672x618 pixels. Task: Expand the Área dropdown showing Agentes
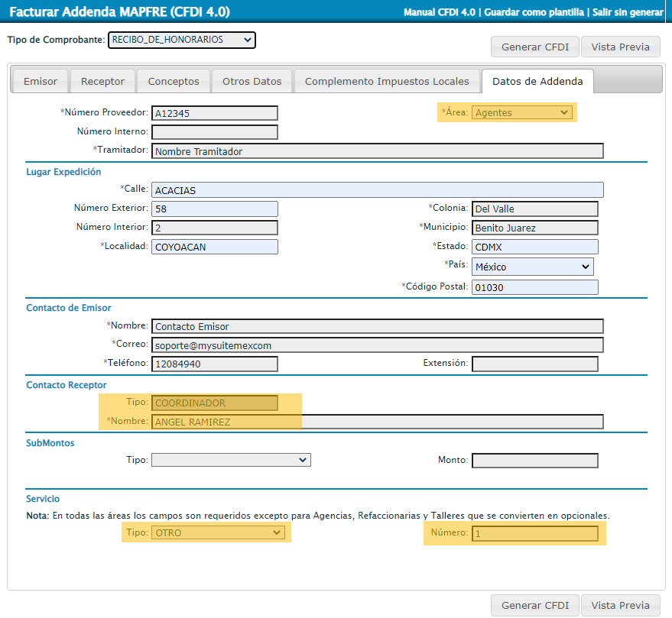522,113
